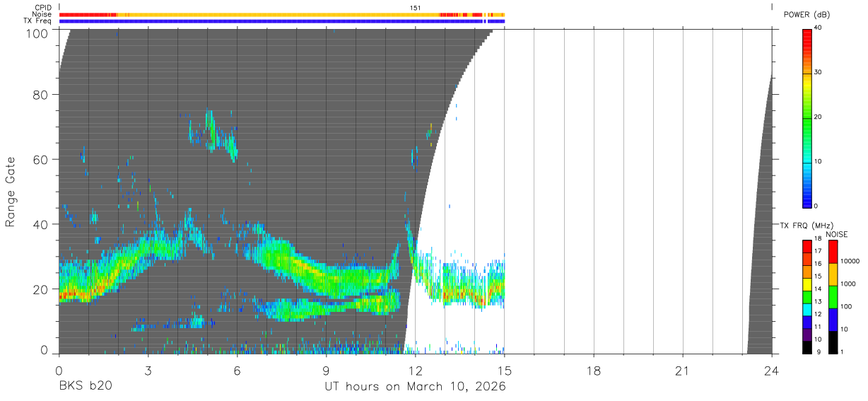Click the Noise color strip above plot
The height and width of the screenshot is (401, 868).
[x=281, y=14]
